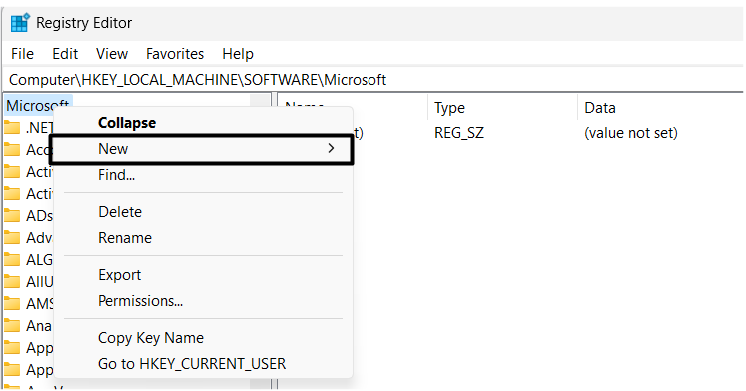Click Export in the context menu
The width and height of the screenshot is (746, 391).
pyautogui.click(x=119, y=274)
